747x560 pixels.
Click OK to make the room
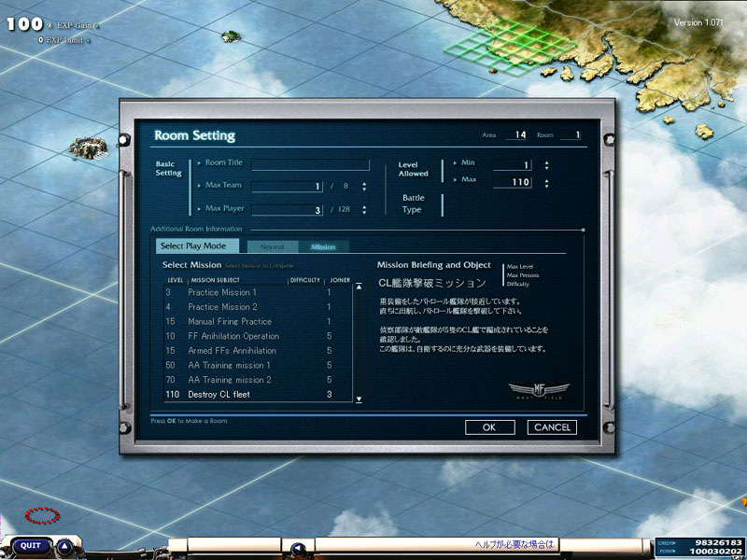pyautogui.click(x=489, y=427)
